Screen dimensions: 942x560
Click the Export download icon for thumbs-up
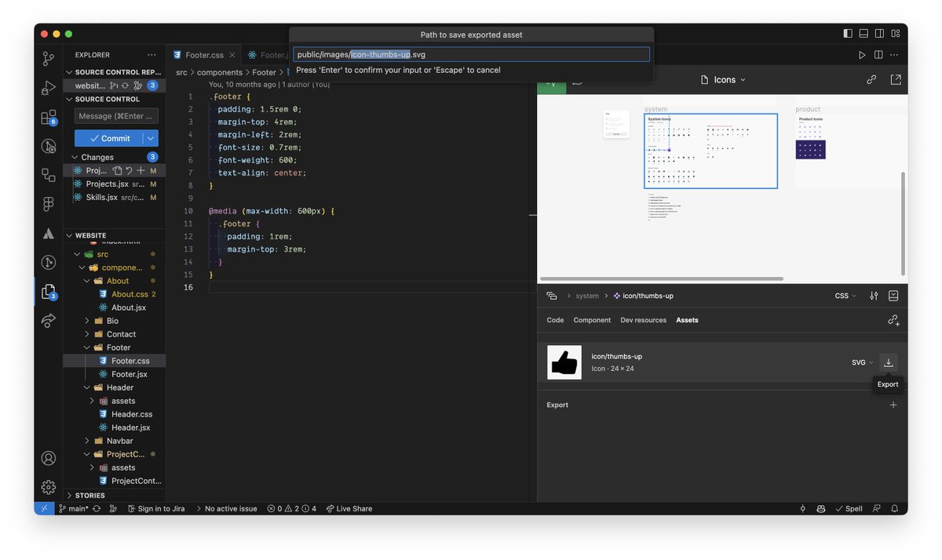click(x=889, y=362)
